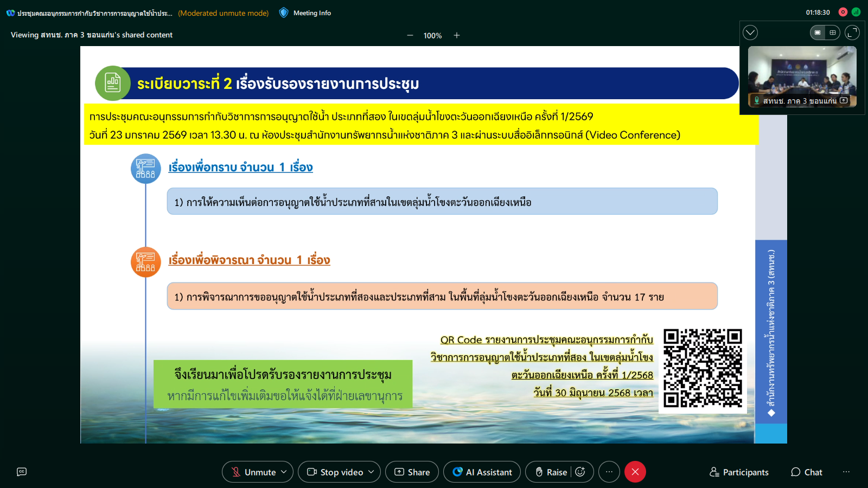Image resolution: width=868 pixels, height=488 pixels.
Task: Open the Participants panel
Action: point(739,472)
